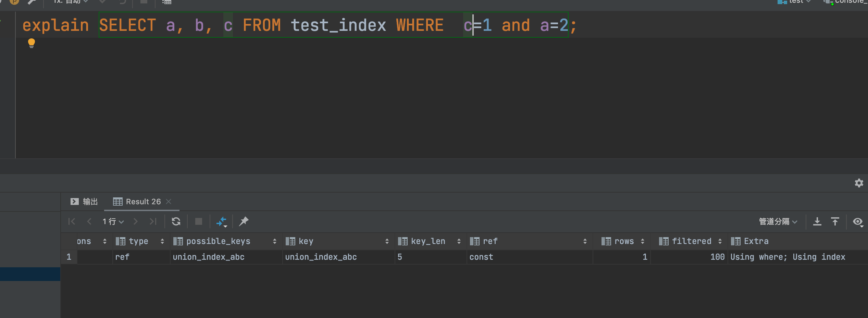
Task: Go to the first page of results
Action: (x=72, y=221)
